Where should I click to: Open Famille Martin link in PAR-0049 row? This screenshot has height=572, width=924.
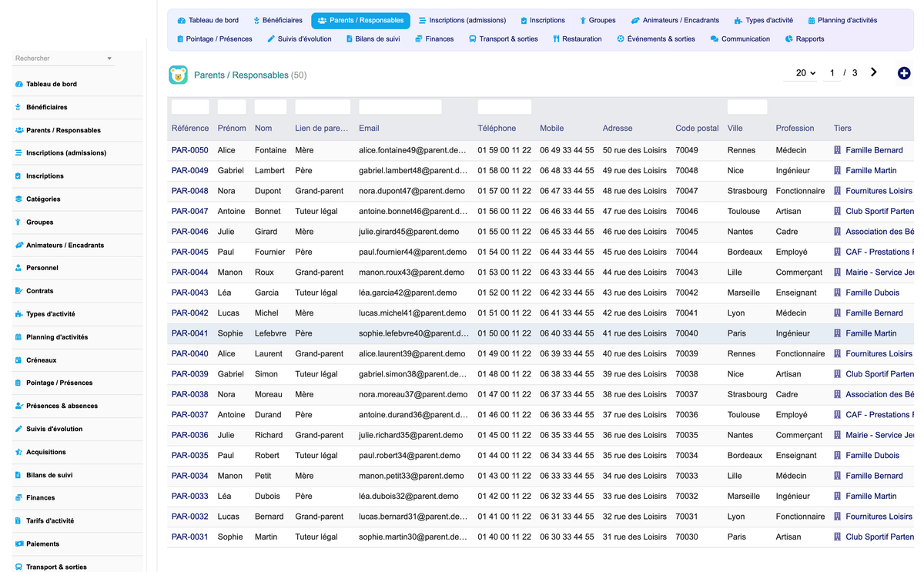coord(871,170)
